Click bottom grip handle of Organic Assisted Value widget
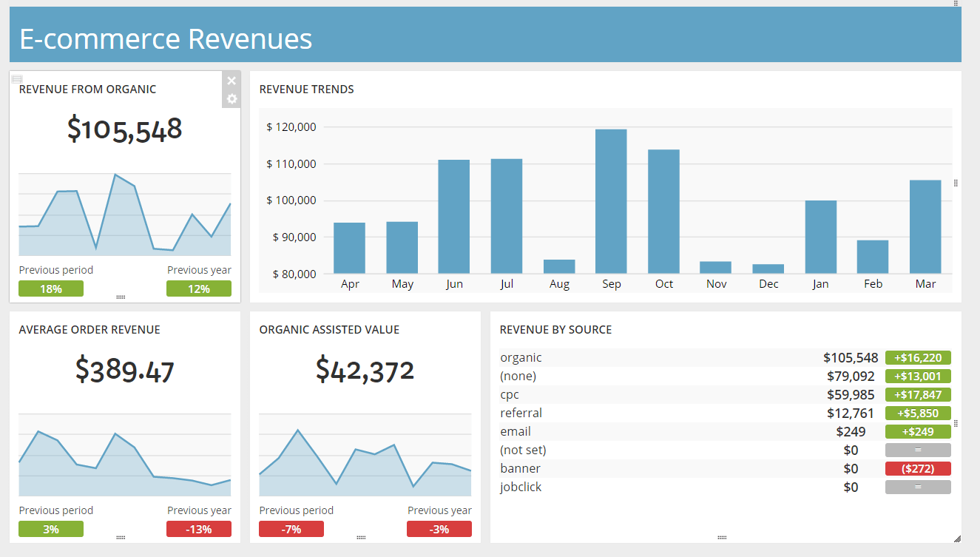Screen dimensions: 980x557 pyautogui.click(x=362, y=538)
